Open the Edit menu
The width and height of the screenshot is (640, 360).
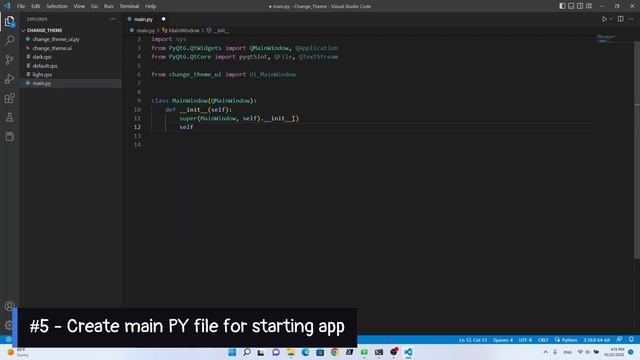coord(36,6)
